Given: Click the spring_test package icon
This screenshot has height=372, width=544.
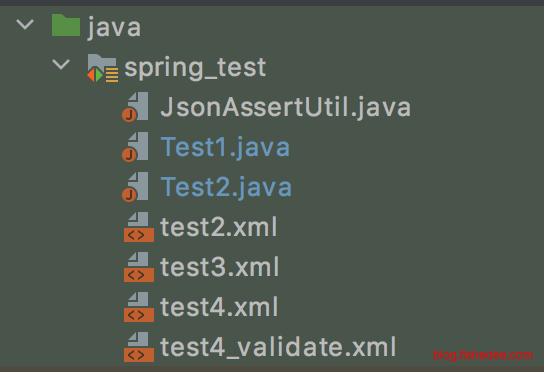Looking at the screenshot, I should 103,68.
